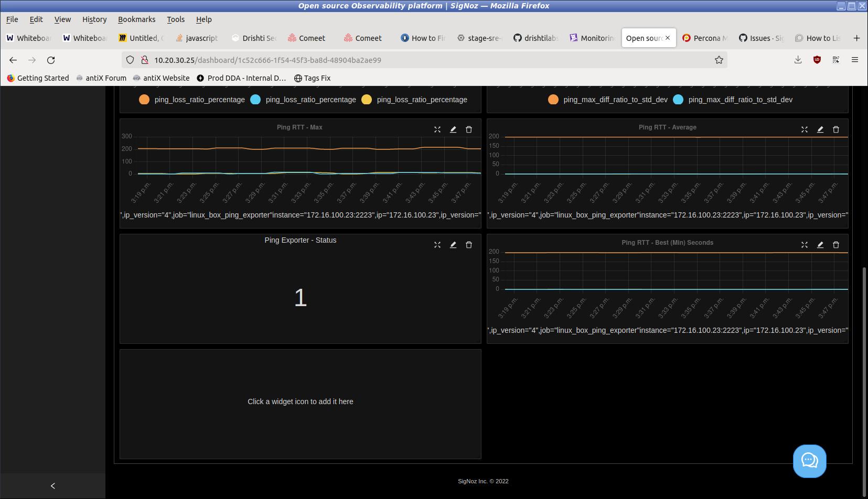This screenshot has width=868, height=499.
Task: Click the orange ping_loss_ratio_percentage legend swatch
Action: [144, 100]
